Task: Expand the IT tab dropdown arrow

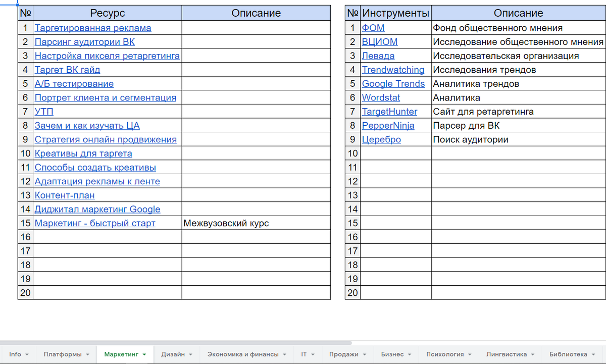Action: pyautogui.click(x=313, y=355)
